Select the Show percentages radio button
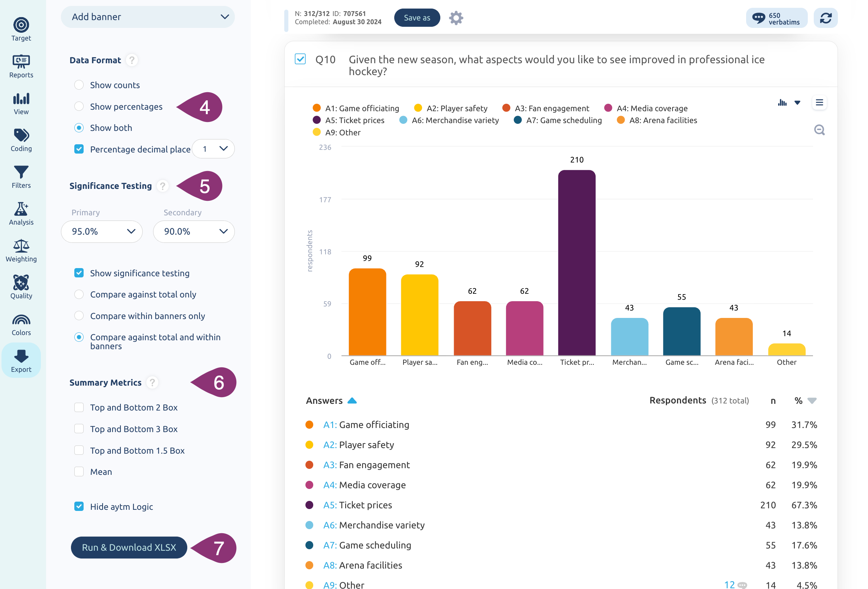 click(79, 106)
